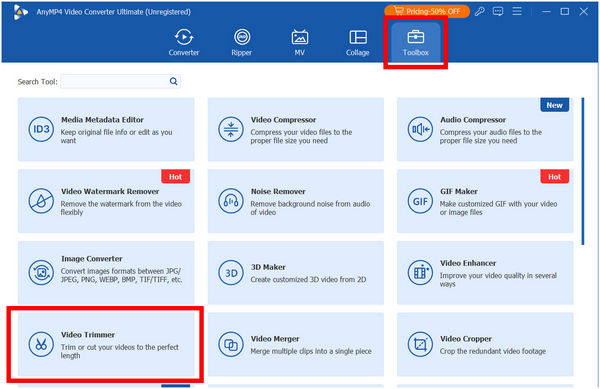600x389 pixels.
Task: Click the Hot badge on GIF Maker
Action: point(554,177)
